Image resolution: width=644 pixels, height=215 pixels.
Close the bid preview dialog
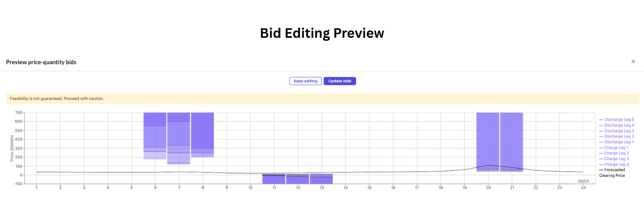coord(633,62)
